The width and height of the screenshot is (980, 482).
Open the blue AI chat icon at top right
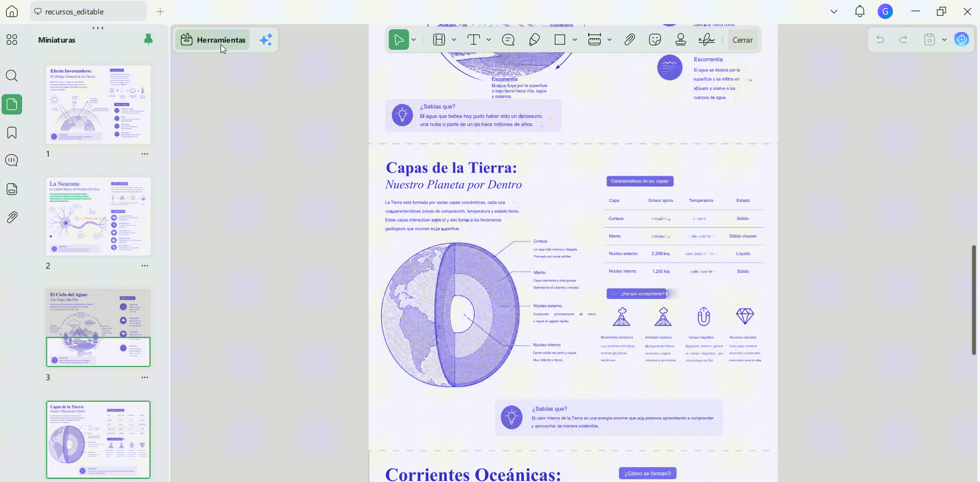click(x=961, y=40)
